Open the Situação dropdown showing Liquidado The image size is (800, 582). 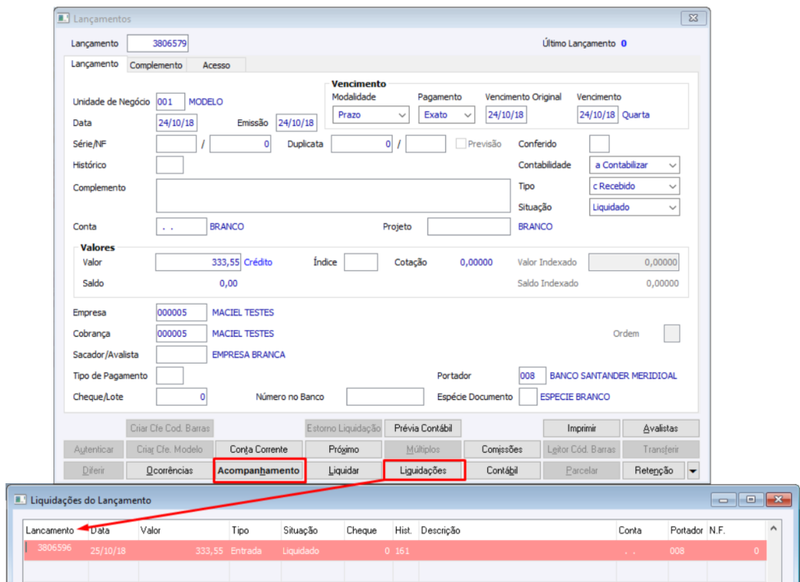[x=634, y=207]
